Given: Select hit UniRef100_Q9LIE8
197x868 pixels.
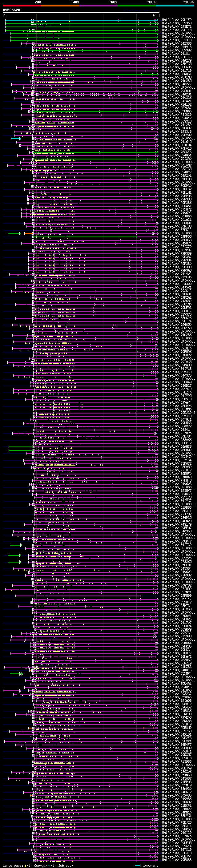Looking at the screenshot, I should (x=177, y=30).
